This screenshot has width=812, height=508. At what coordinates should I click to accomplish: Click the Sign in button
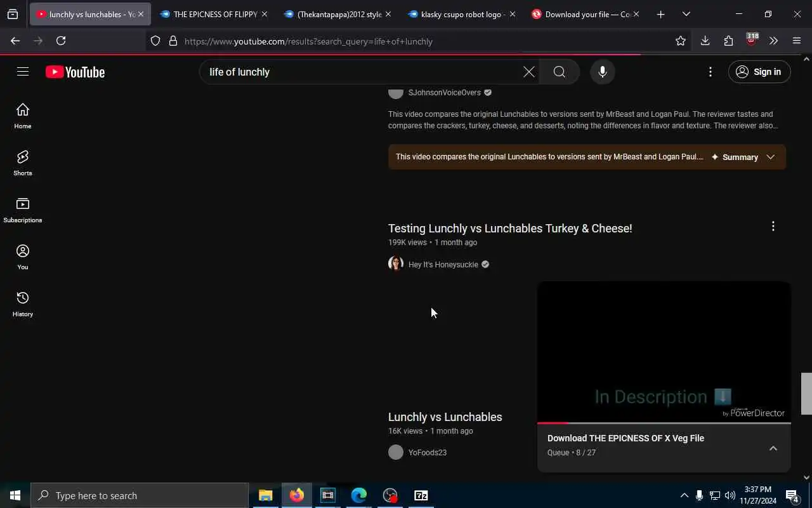pos(759,72)
